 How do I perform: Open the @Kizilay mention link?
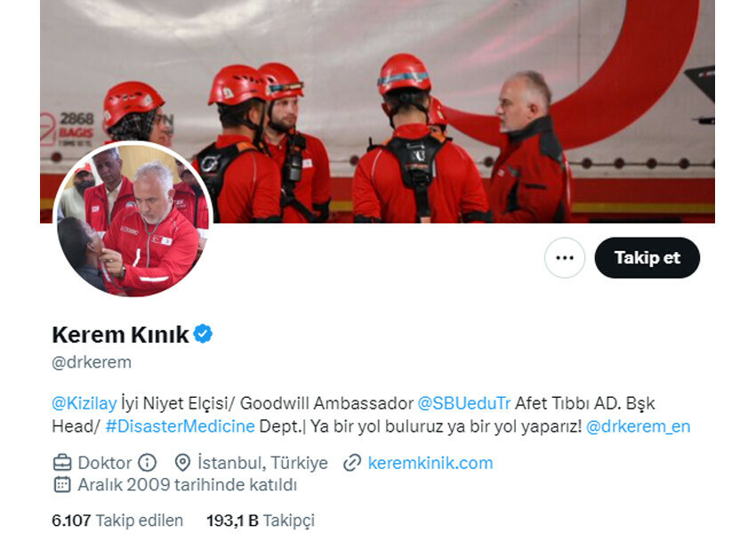[84, 403]
